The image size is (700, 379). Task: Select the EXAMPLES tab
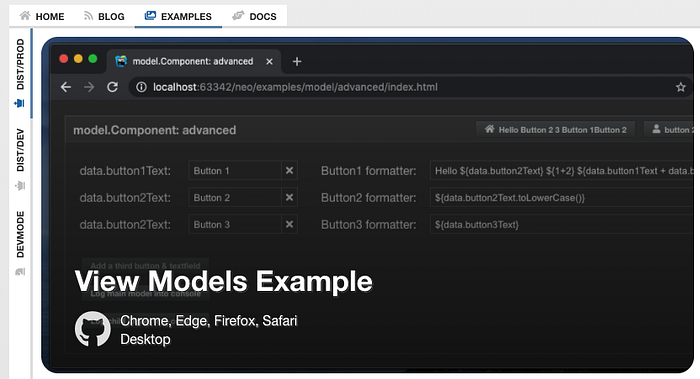[178, 16]
